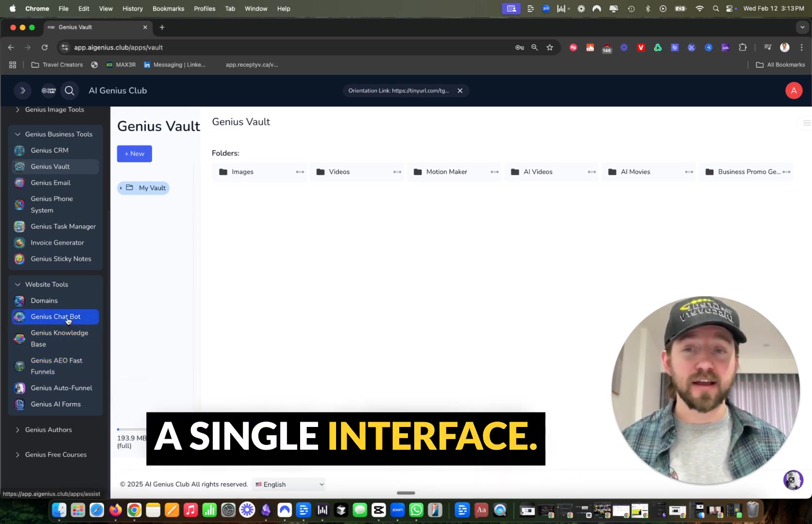Open MAX3R bookmark
Image resolution: width=812 pixels, height=524 pixels.
[121, 65]
